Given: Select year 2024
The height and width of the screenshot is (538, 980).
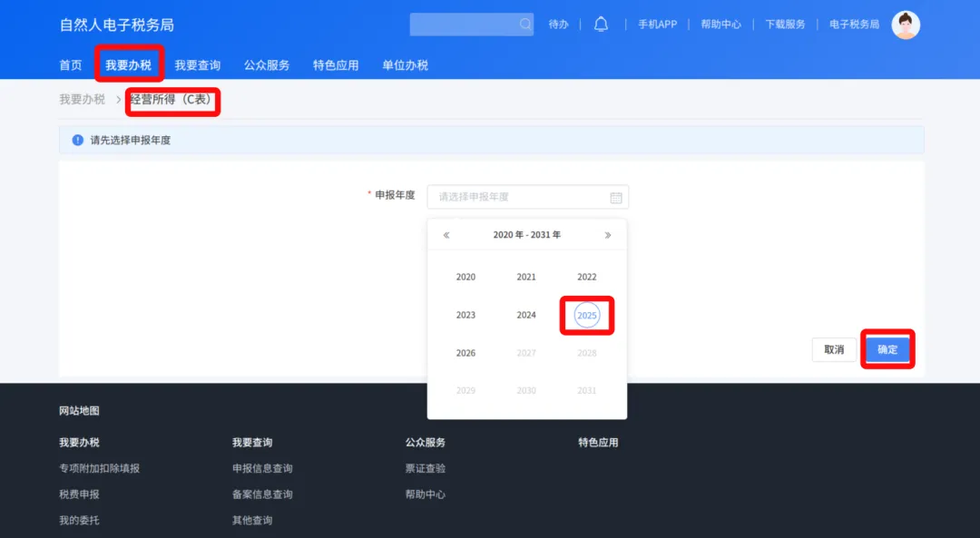Looking at the screenshot, I should (x=526, y=315).
